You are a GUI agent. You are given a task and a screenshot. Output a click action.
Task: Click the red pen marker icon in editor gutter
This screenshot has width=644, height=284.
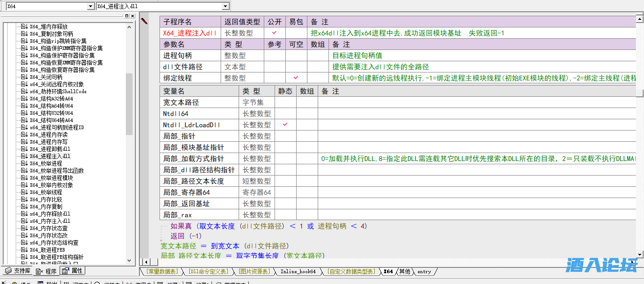click(x=144, y=21)
